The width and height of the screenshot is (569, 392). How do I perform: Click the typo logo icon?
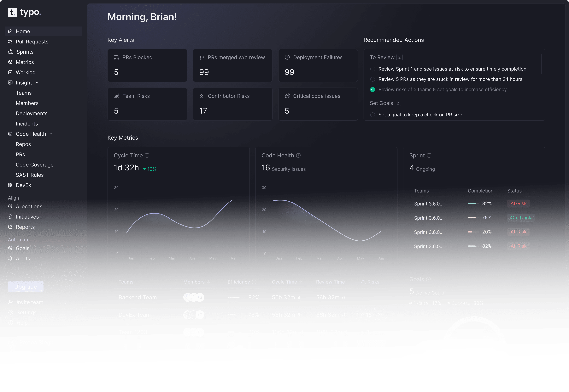pos(12,12)
